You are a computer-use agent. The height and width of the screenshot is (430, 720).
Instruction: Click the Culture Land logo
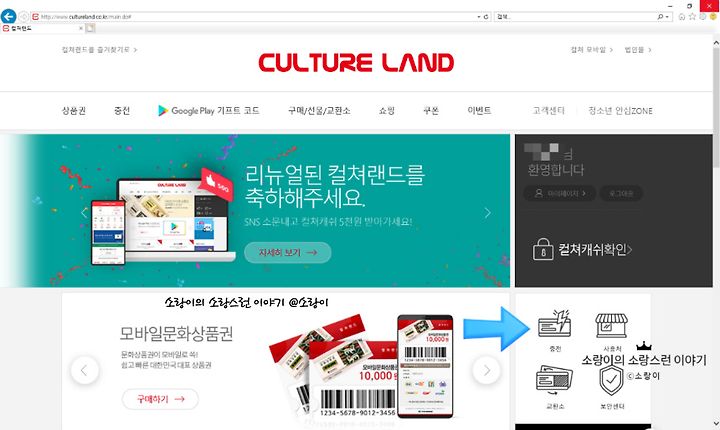tap(356, 62)
